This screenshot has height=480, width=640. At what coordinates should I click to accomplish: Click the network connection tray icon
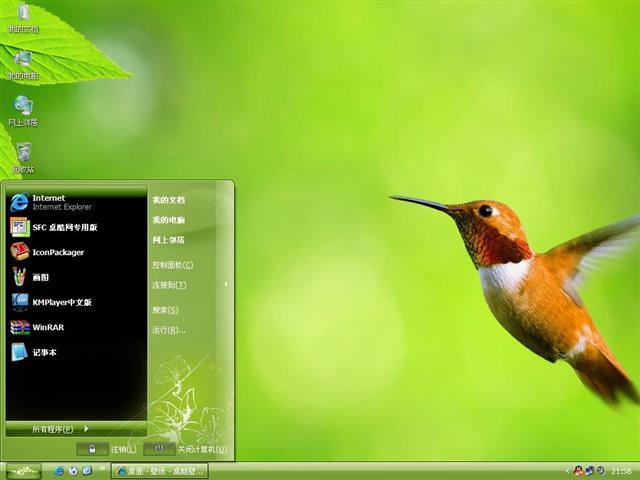pos(589,471)
